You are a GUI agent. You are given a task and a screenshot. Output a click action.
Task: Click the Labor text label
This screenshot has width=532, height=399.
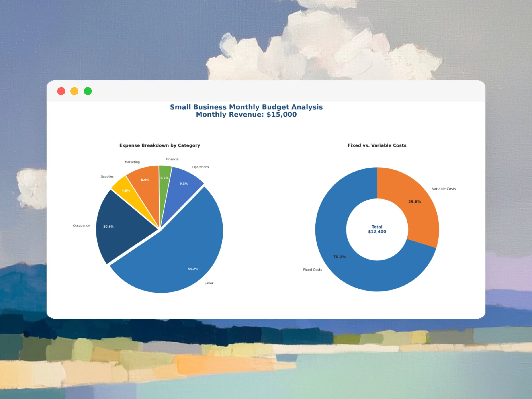point(209,283)
